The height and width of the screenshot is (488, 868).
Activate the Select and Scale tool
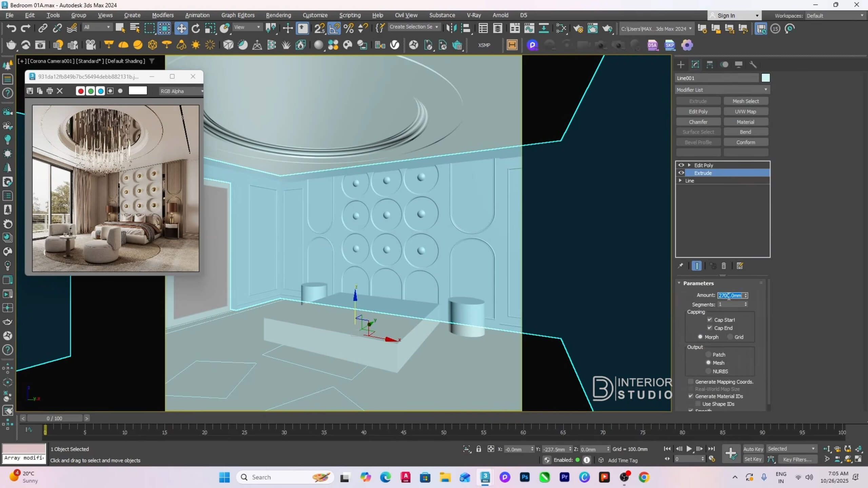click(210, 28)
